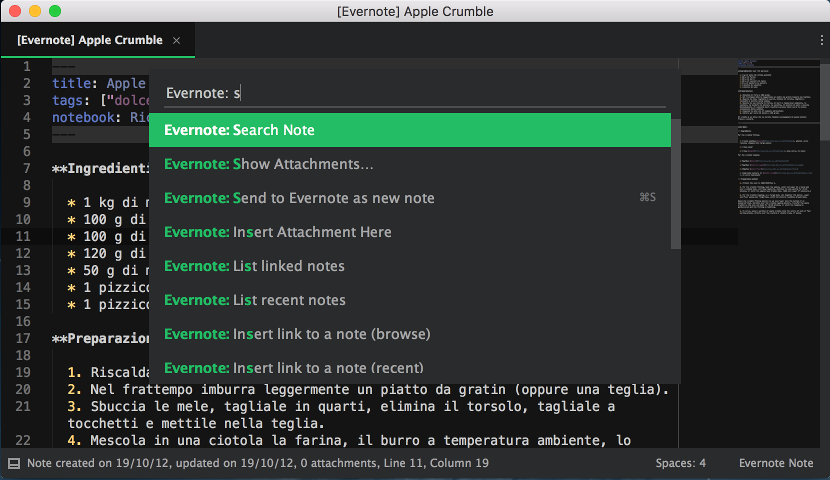The image size is (830, 480).
Task: Click the note status text in status bar
Action: [x=258, y=463]
